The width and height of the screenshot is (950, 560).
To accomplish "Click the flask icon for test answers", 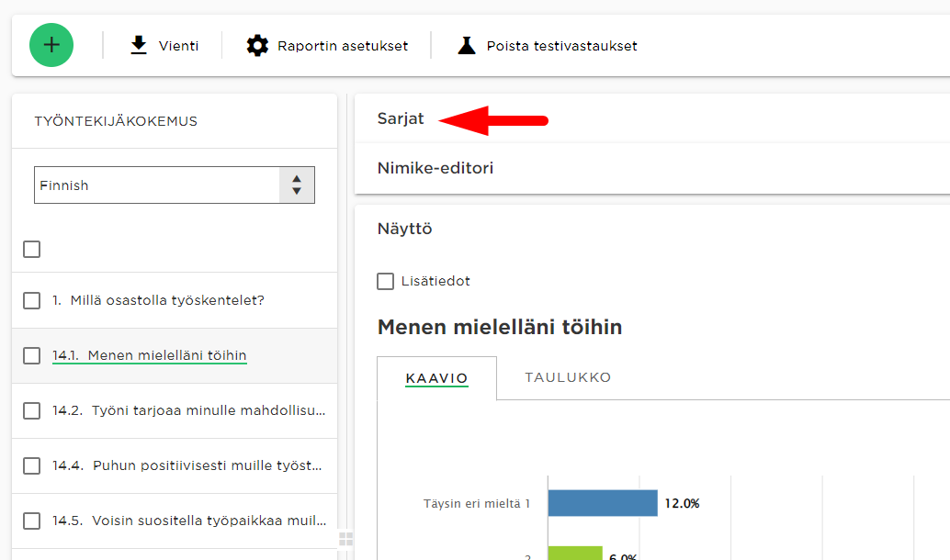I will click(x=467, y=45).
